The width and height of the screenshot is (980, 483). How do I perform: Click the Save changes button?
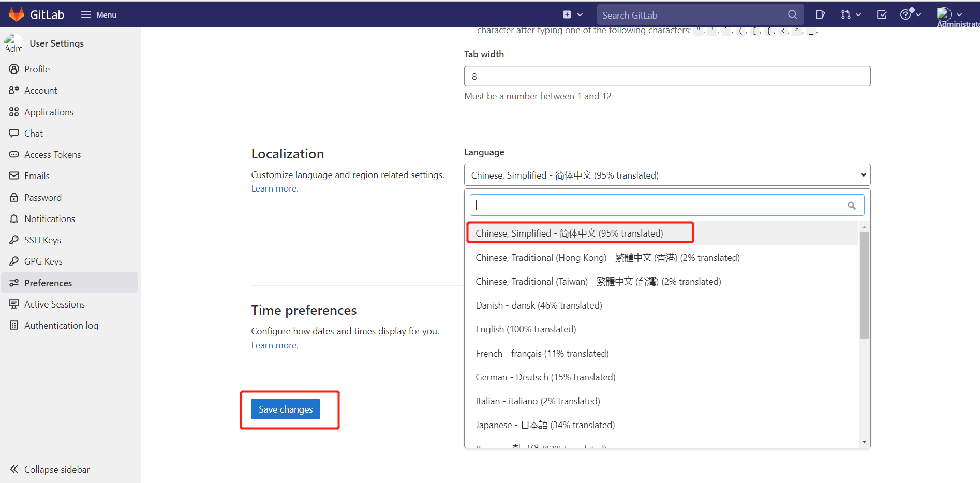[286, 409]
